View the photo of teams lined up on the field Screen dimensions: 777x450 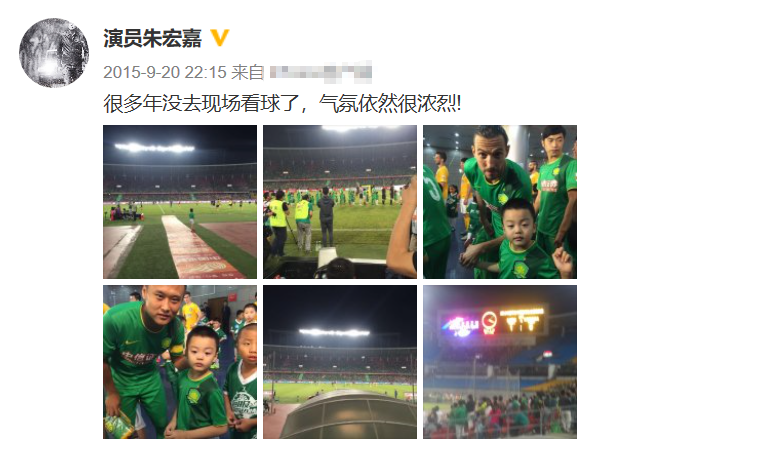340,202
